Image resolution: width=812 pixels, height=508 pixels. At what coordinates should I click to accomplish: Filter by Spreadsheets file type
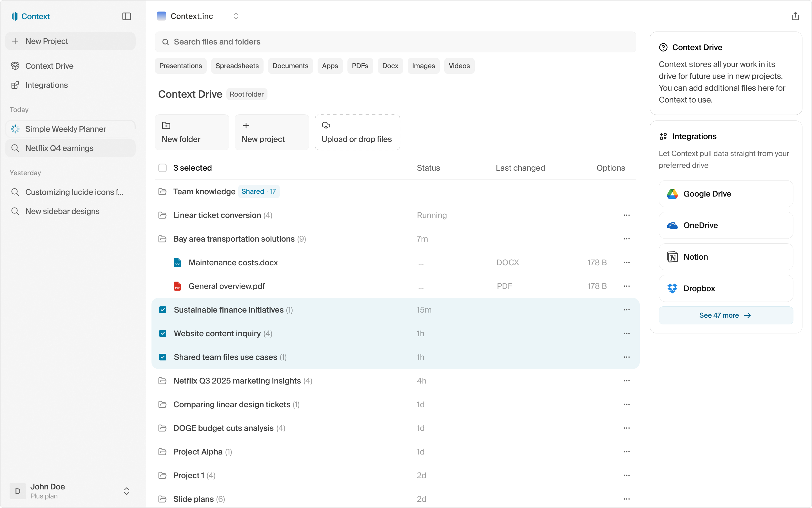pyautogui.click(x=237, y=66)
